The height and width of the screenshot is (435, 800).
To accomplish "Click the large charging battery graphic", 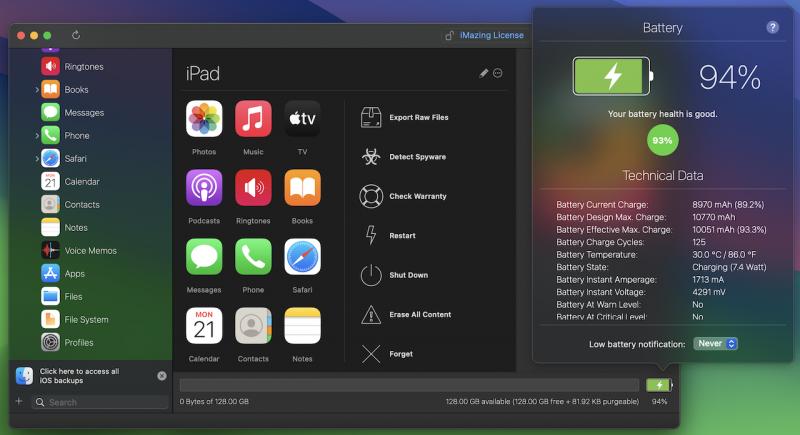I will coord(613,76).
